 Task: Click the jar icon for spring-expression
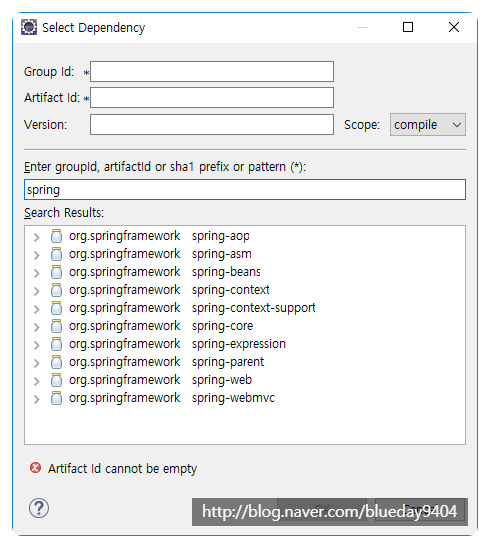[56, 344]
